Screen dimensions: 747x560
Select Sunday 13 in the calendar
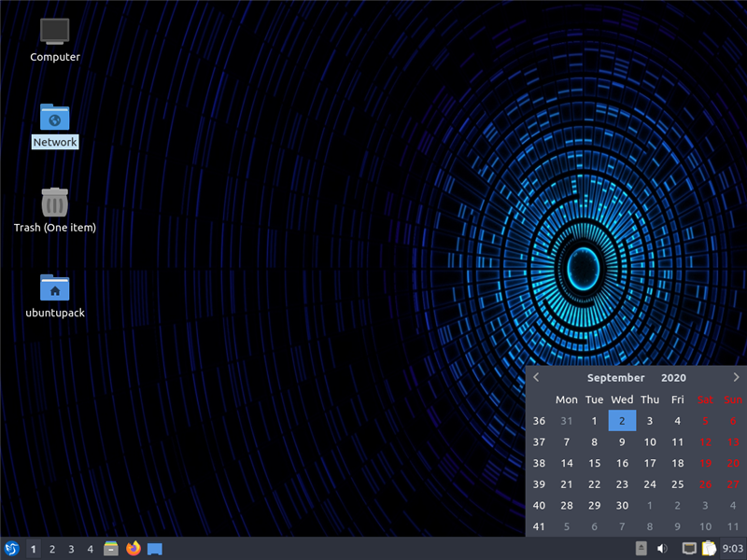click(733, 441)
